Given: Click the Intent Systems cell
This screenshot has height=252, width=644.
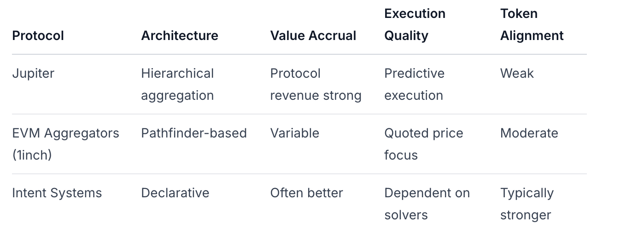Looking at the screenshot, I should (57, 193).
